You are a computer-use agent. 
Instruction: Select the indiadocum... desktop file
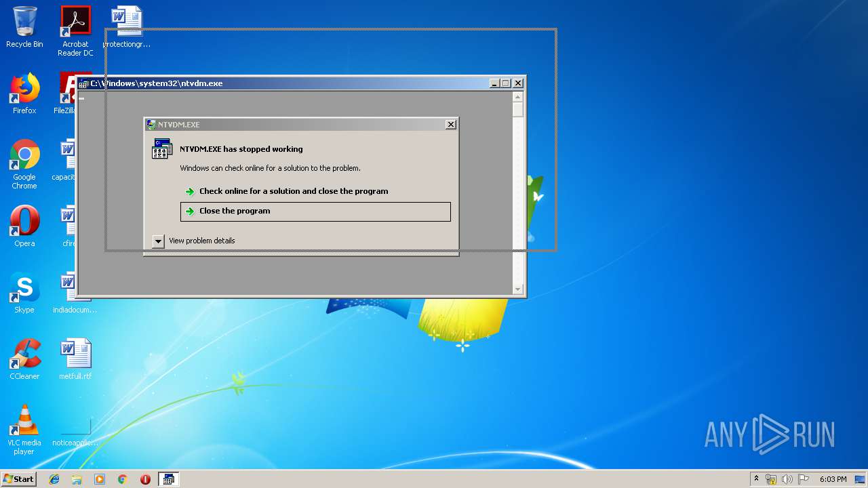75,293
